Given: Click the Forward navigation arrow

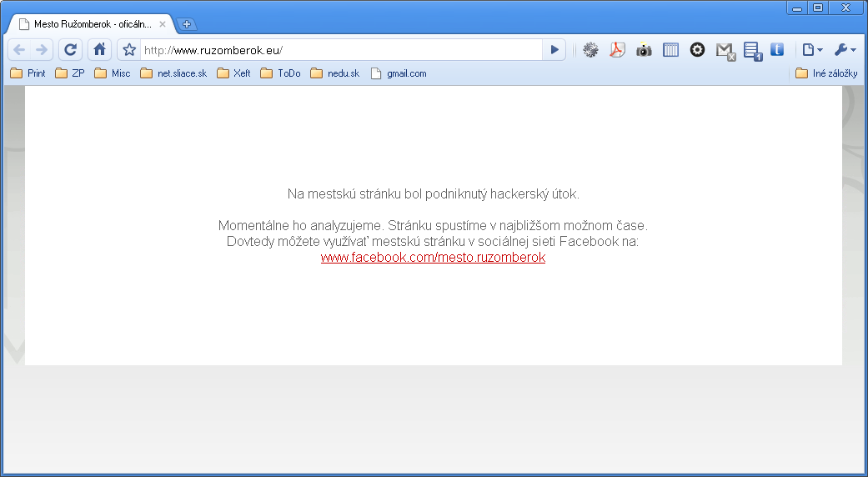Looking at the screenshot, I should coord(42,50).
